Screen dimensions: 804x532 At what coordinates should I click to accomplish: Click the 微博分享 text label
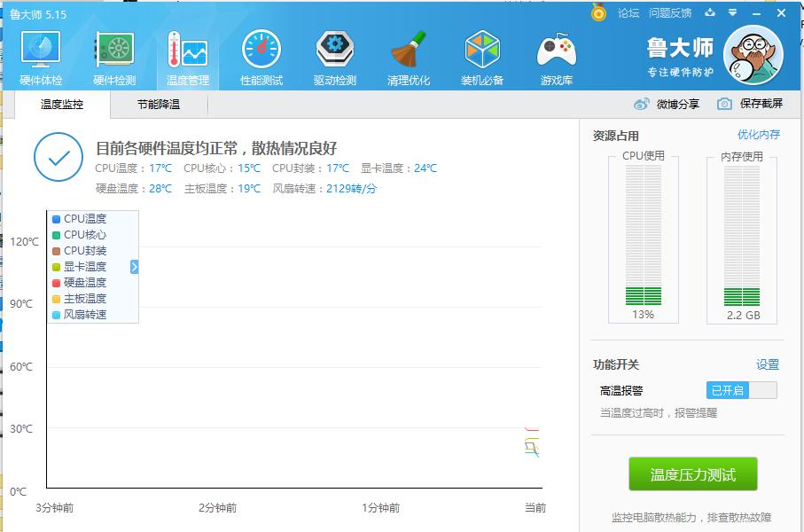coord(678,104)
